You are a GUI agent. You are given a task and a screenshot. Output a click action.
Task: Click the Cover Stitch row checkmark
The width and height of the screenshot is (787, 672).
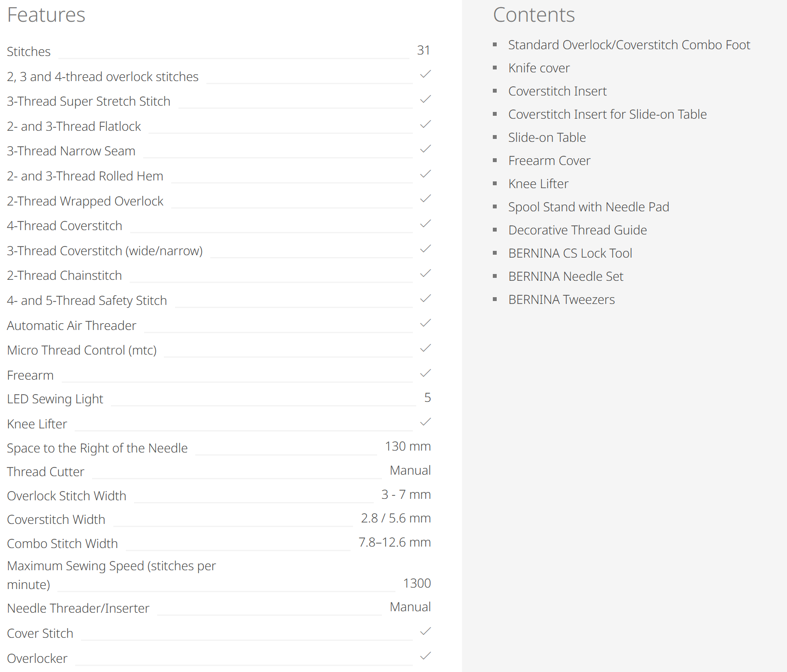(x=425, y=631)
